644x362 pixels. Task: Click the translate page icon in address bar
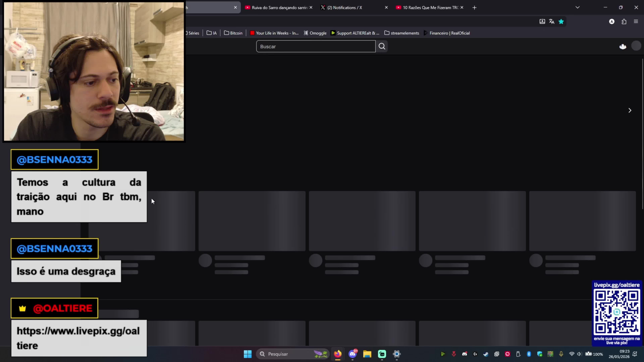pos(551,21)
